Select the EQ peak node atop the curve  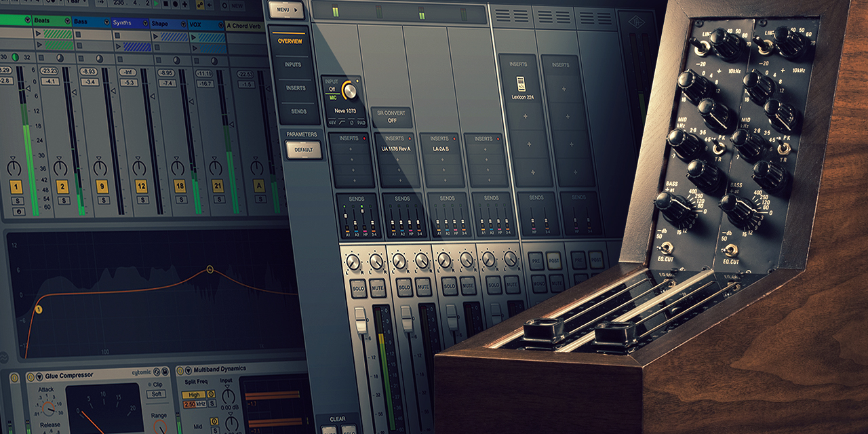[x=210, y=269]
